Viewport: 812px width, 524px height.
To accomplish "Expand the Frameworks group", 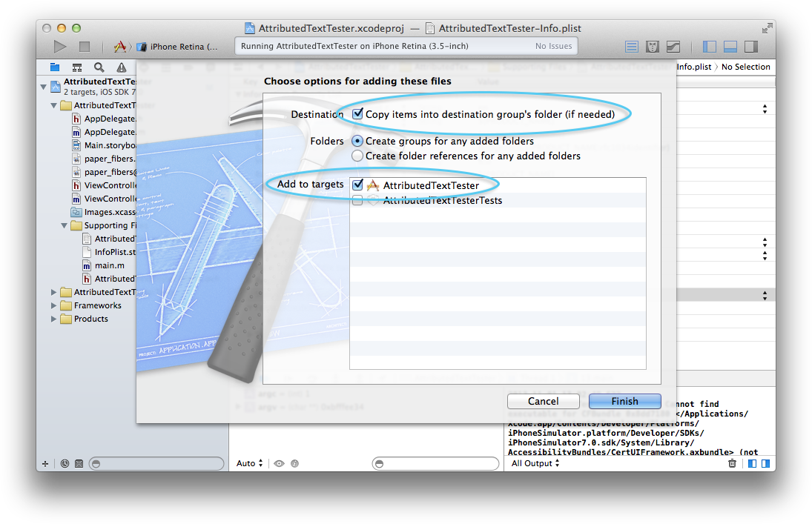I will 53,305.
